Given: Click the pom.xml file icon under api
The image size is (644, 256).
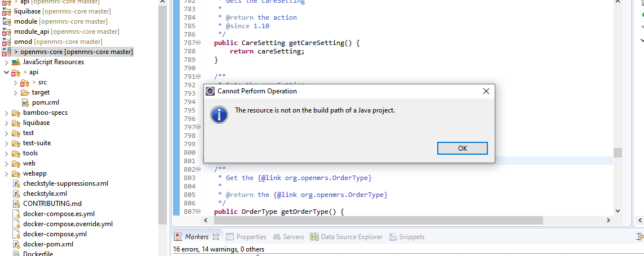Looking at the screenshot, I should tap(25, 102).
